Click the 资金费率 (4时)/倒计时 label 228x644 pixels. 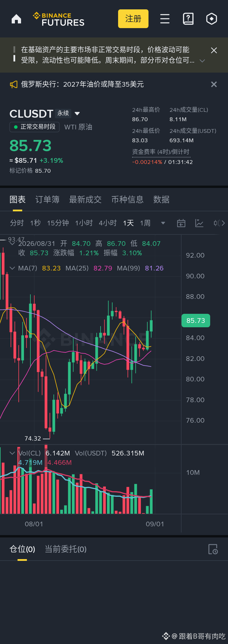[x=161, y=152]
